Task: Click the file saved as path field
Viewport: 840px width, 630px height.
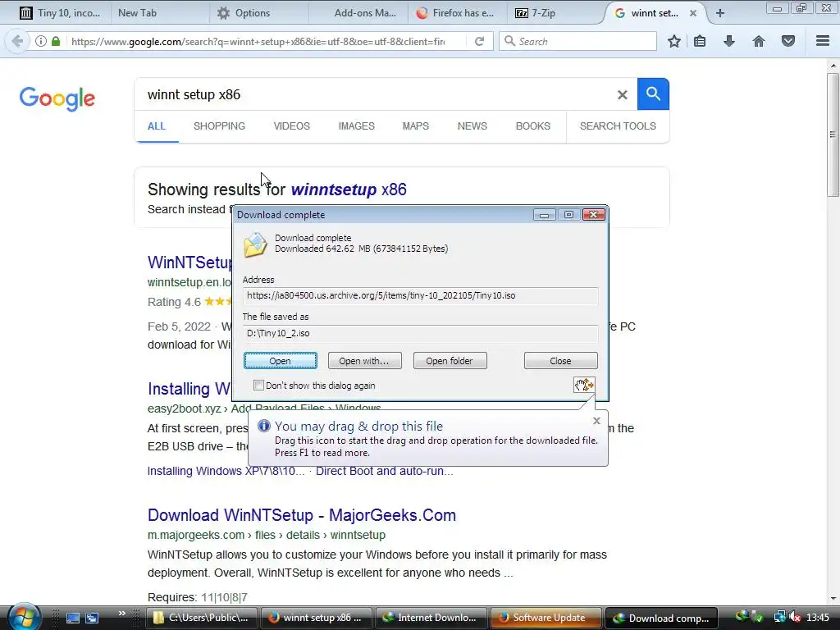Action: [421, 333]
